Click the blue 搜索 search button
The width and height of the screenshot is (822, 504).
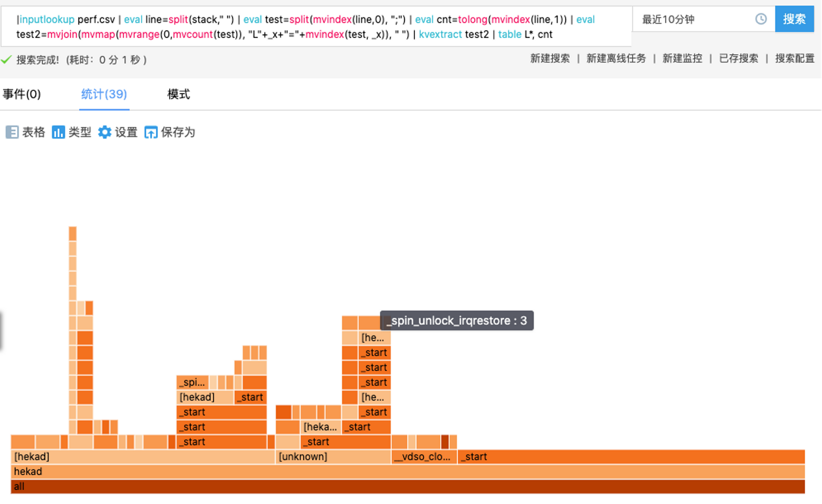pos(794,19)
